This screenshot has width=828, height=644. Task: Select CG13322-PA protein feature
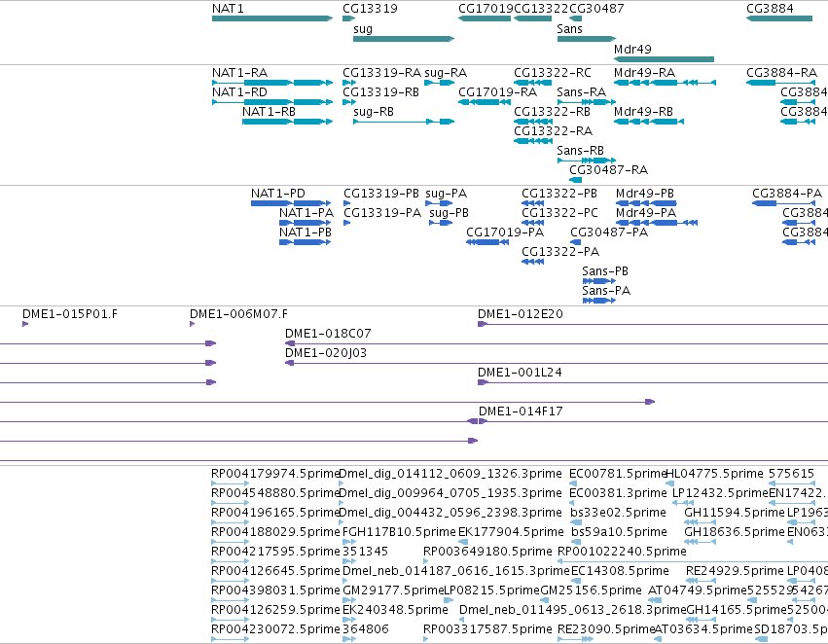[533, 262]
